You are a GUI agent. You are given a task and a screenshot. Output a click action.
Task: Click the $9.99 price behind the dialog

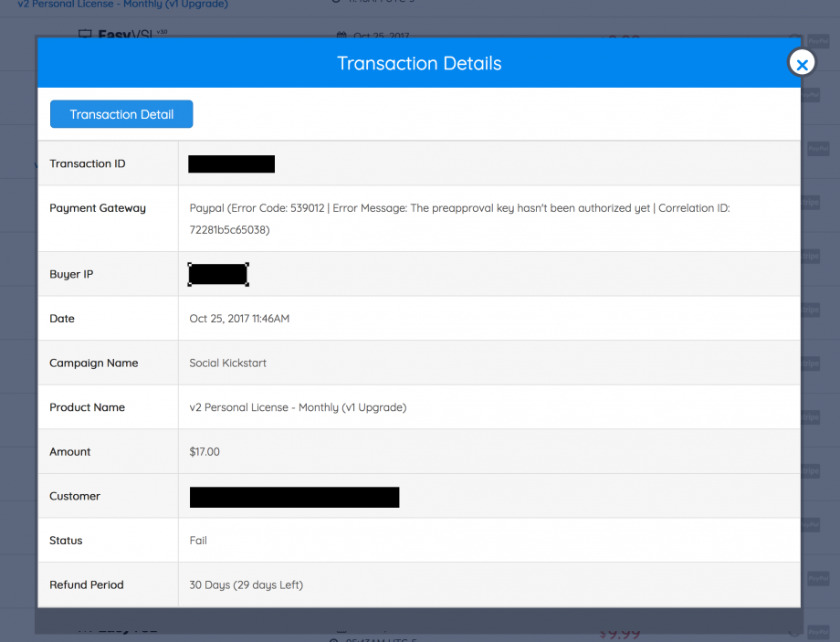click(x=619, y=632)
